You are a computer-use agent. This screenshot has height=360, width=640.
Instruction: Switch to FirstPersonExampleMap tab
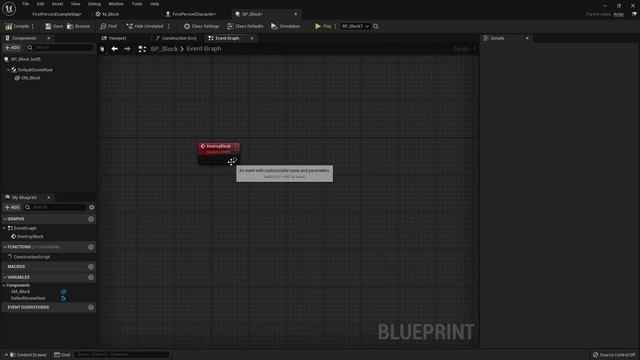pyautogui.click(x=57, y=14)
